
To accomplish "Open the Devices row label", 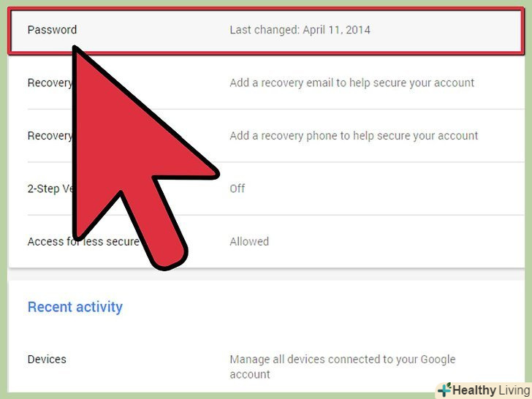I will point(47,360).
